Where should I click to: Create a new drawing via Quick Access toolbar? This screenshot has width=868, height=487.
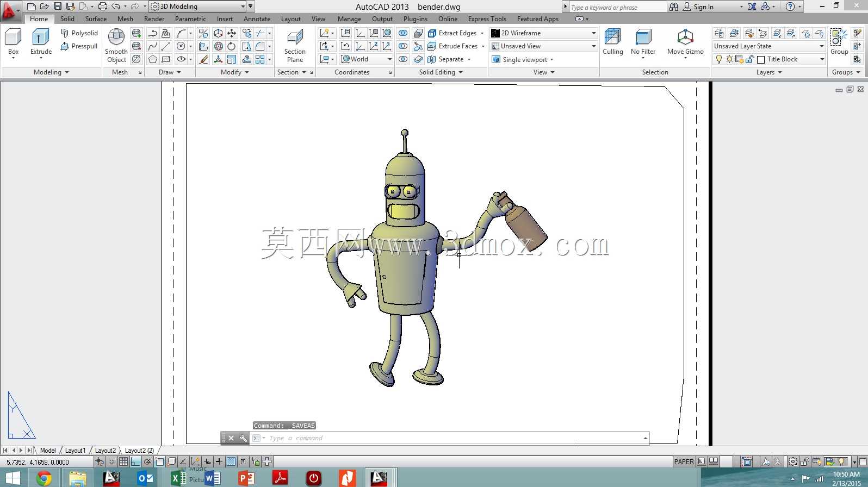click(31, 7)
